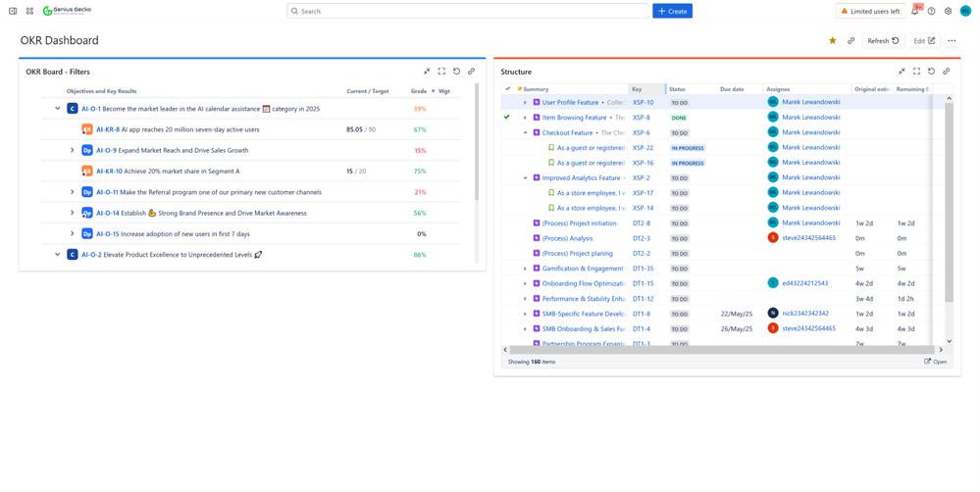Click the Create button
Screen dimensions: 980x492
tap(673, 11)
